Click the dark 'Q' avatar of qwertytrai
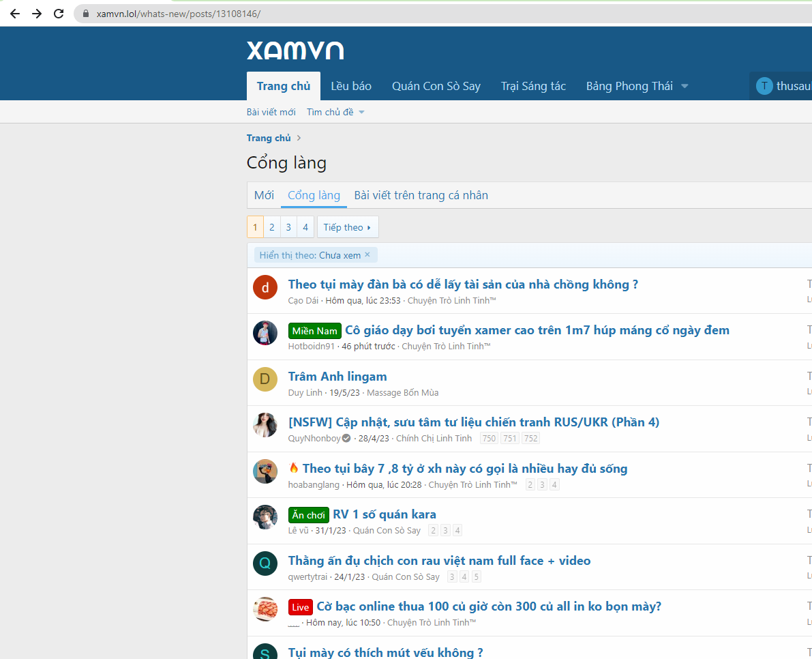The image size is (812, 659). (265, 563)
